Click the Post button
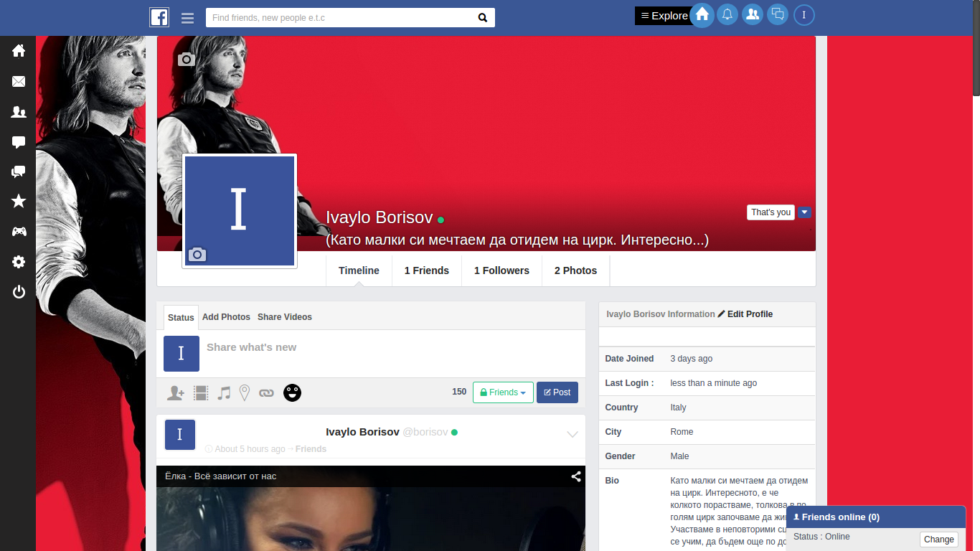Screen dimensions: 980x551 pyautogui.click(x=557, y=392)
